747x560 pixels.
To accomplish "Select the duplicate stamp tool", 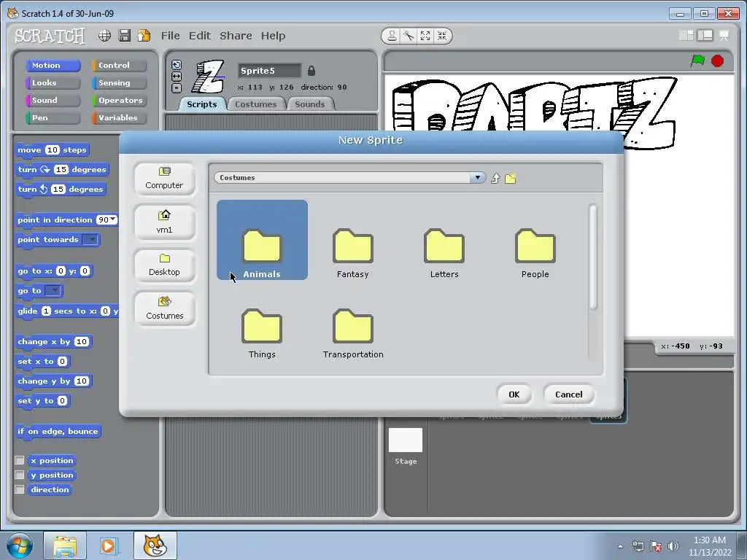I will (x=392, y=36).
